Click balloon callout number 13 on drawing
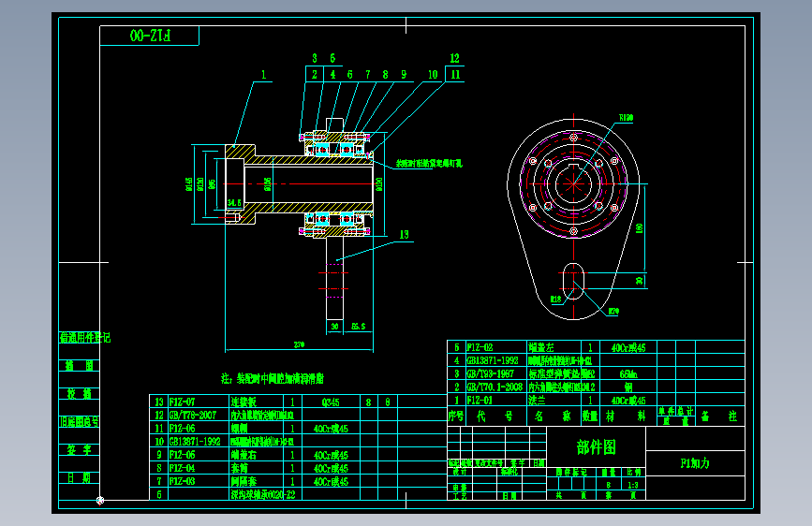This screenshot has height=526, width=812. coord(404,235)
